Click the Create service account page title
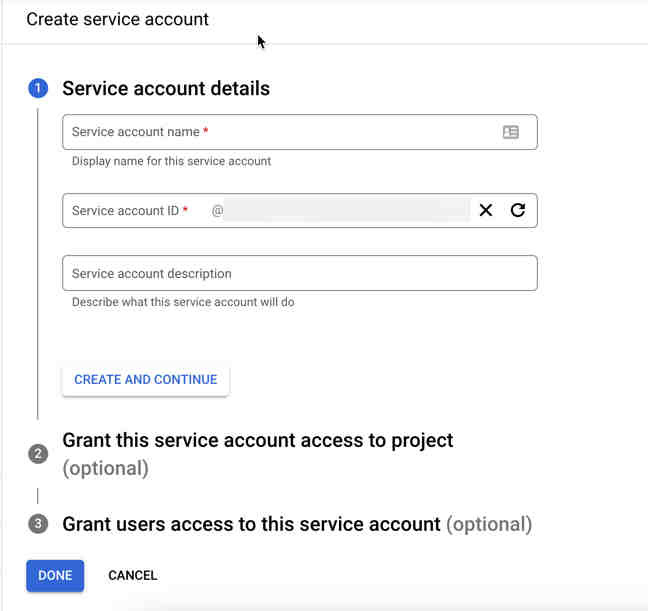 tap(118, 19)
